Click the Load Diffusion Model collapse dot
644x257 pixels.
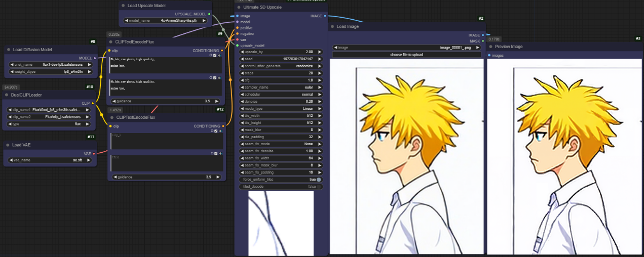pos(9,50)
